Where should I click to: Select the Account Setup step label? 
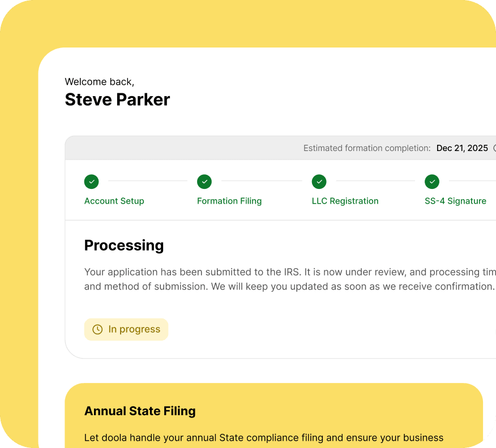pos(114,201)
